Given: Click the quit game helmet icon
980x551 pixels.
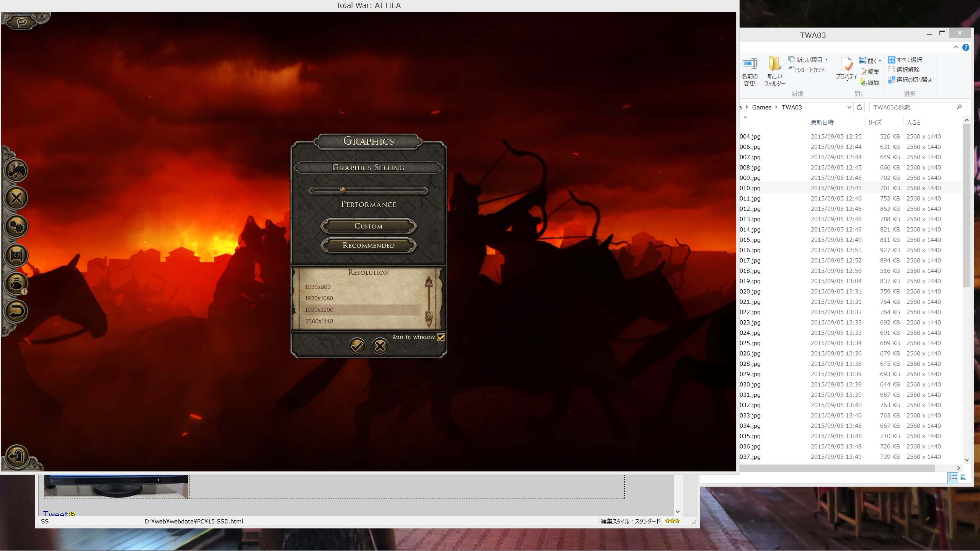Looking at the screenshot, I should (x=16, y=456).
